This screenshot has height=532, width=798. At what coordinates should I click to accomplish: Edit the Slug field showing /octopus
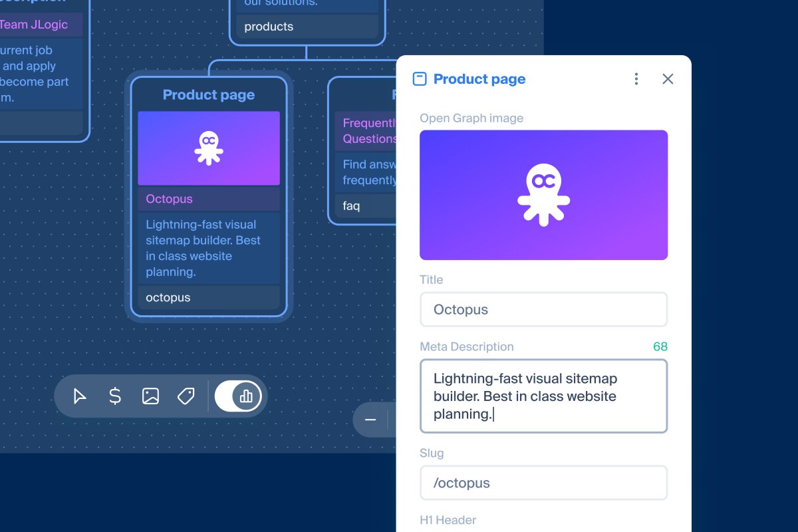(543, 483)
